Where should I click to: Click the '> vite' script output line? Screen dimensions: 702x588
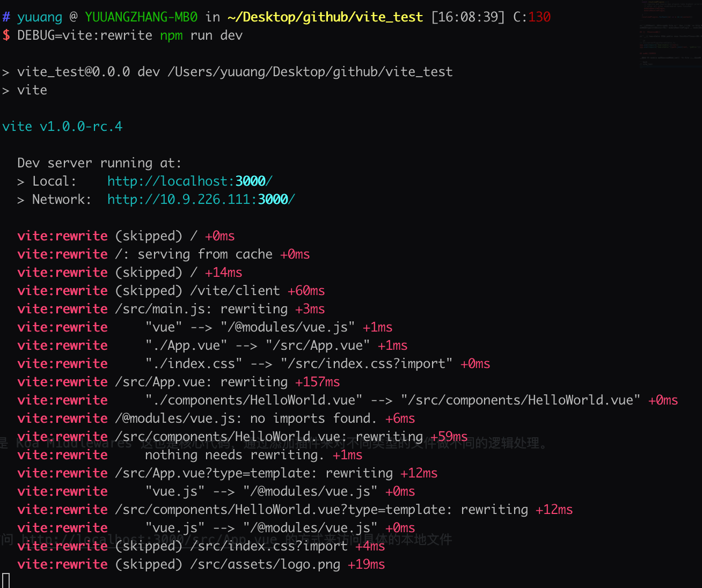point(25,90)
